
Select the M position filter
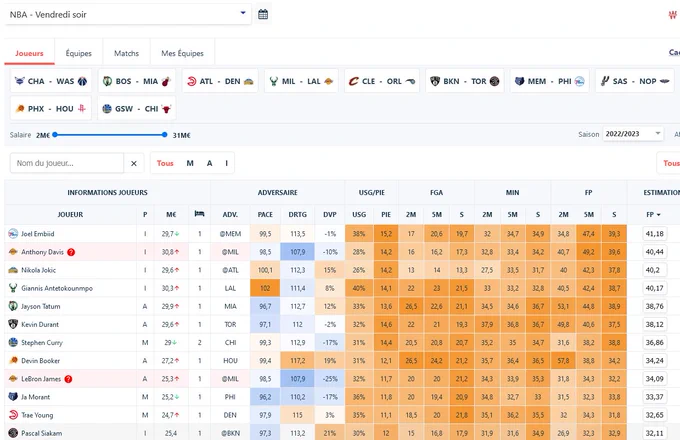(190, 163)
